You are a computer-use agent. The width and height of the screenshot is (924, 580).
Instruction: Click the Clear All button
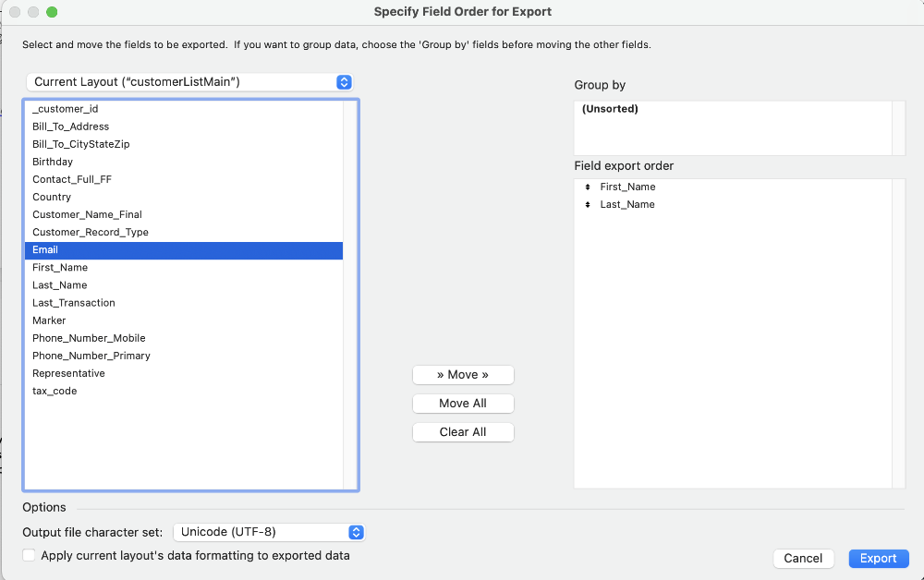coord(463,432)
